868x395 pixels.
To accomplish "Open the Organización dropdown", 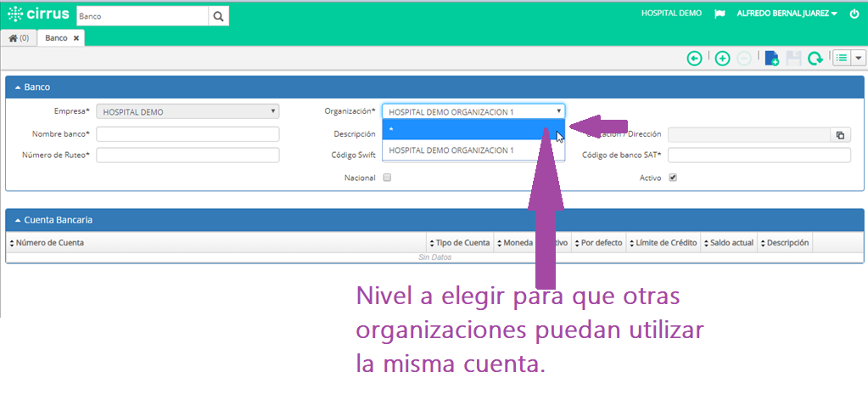I will coord(473,111).
